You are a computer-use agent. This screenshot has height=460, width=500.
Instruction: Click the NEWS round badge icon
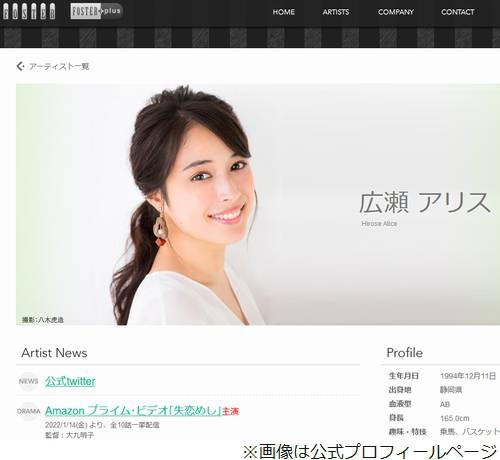click(x=28, y=381)
